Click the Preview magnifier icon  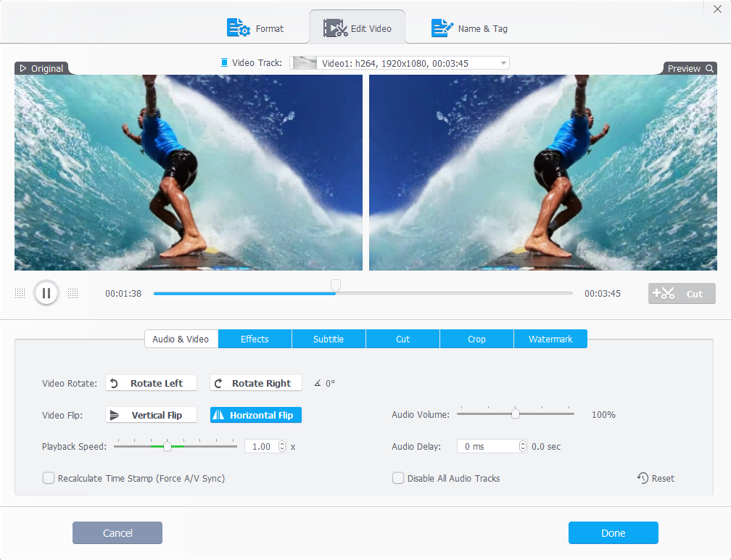click(x=709, y=68)
